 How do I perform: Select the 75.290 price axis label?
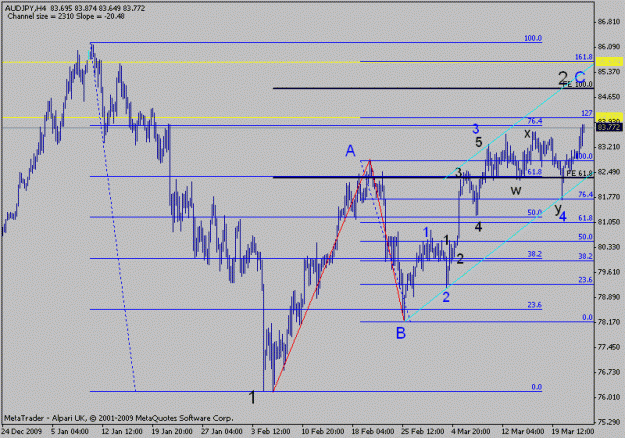click(609, 422)
